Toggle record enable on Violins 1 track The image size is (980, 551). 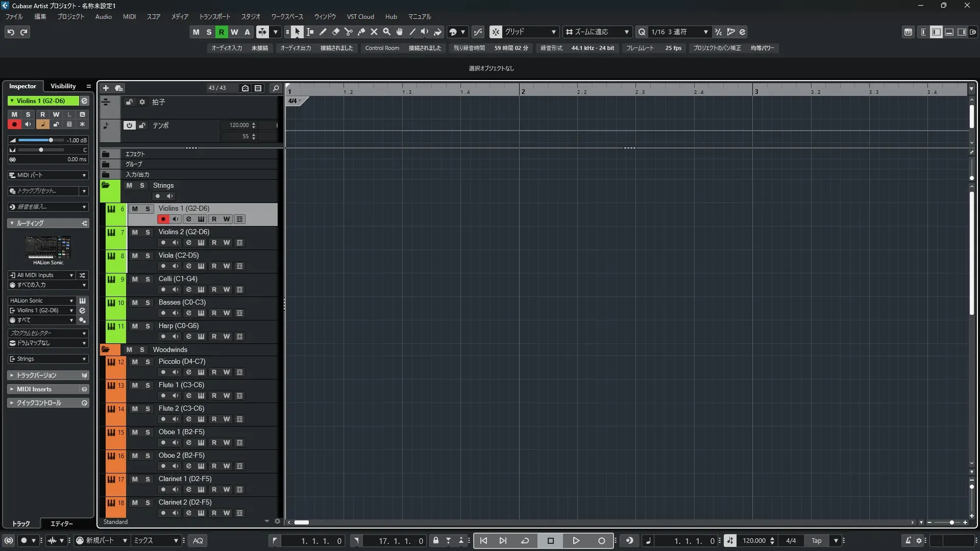pyautogui.click(x=163, y=219)
